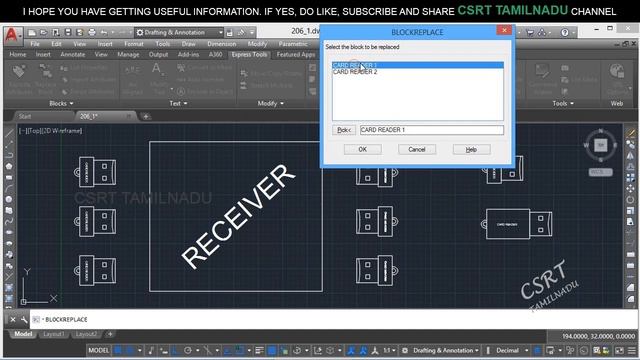Expand the Blocks panel dropdown

click(61, 104)
